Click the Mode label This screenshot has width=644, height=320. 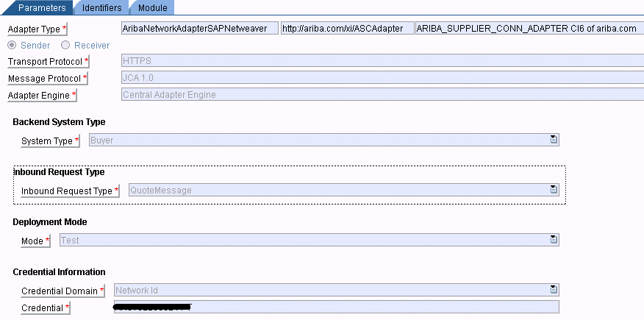click(35, 241)
